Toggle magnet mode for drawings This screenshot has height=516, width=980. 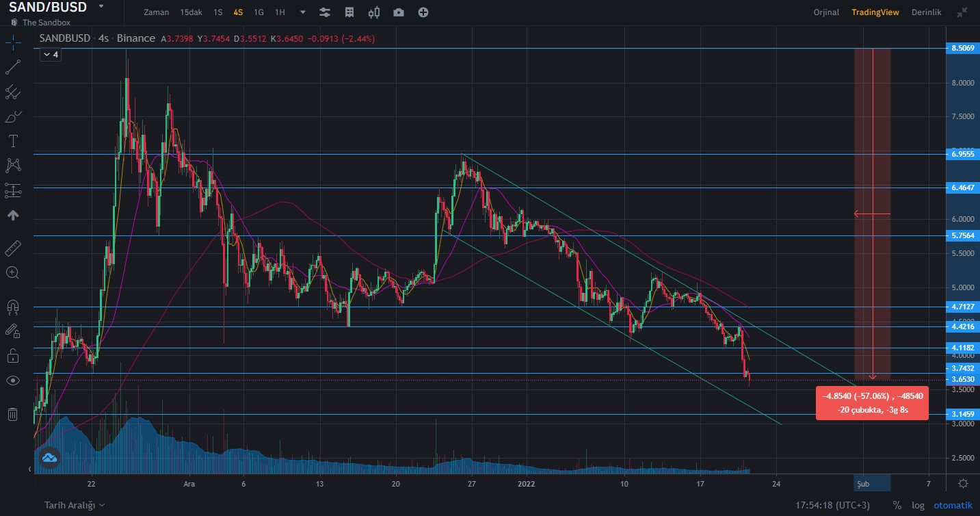(13, 305)
